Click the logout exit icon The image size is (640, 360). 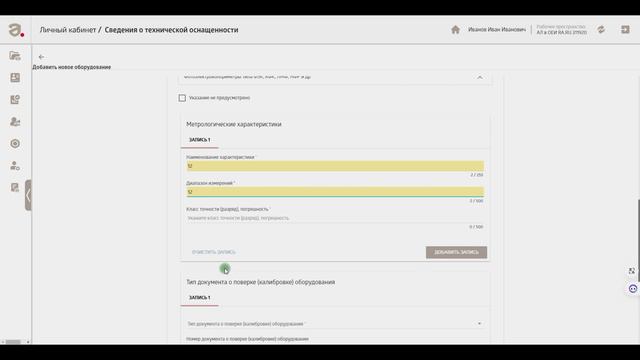coord(625,30)
